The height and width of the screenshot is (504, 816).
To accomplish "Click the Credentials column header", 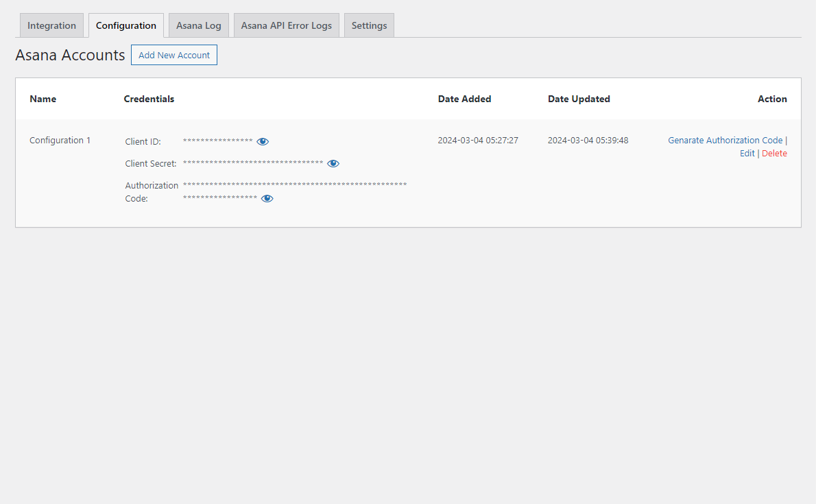I will 149,99.
